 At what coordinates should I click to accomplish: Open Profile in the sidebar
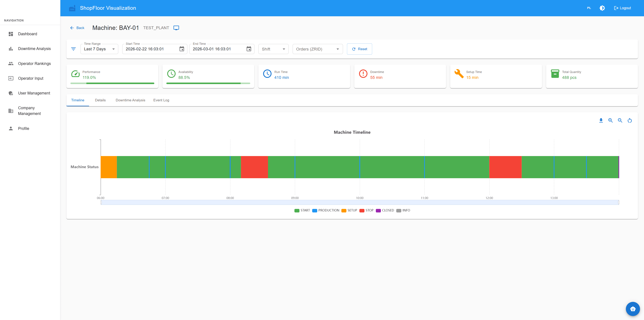30,128
